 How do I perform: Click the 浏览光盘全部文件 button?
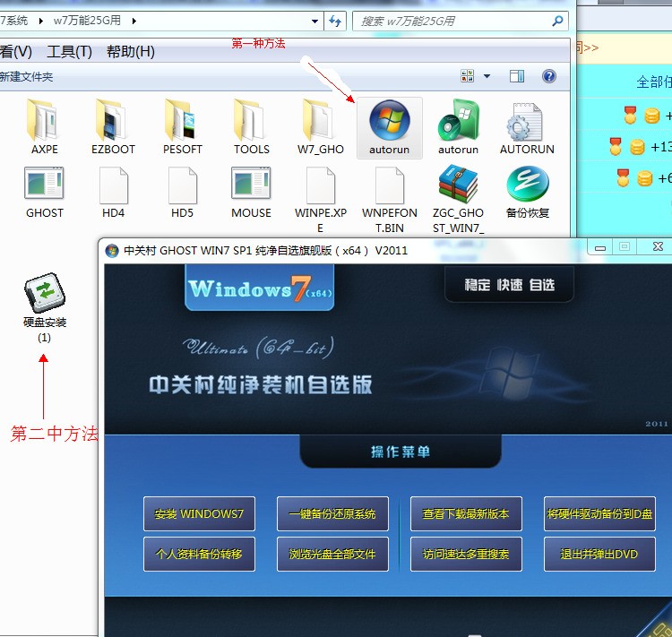(x=332, y=554)
